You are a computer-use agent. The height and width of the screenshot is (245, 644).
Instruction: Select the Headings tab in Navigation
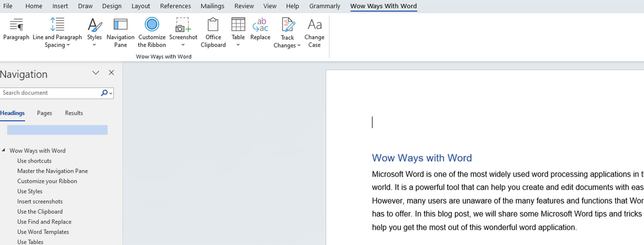[12, 113]
